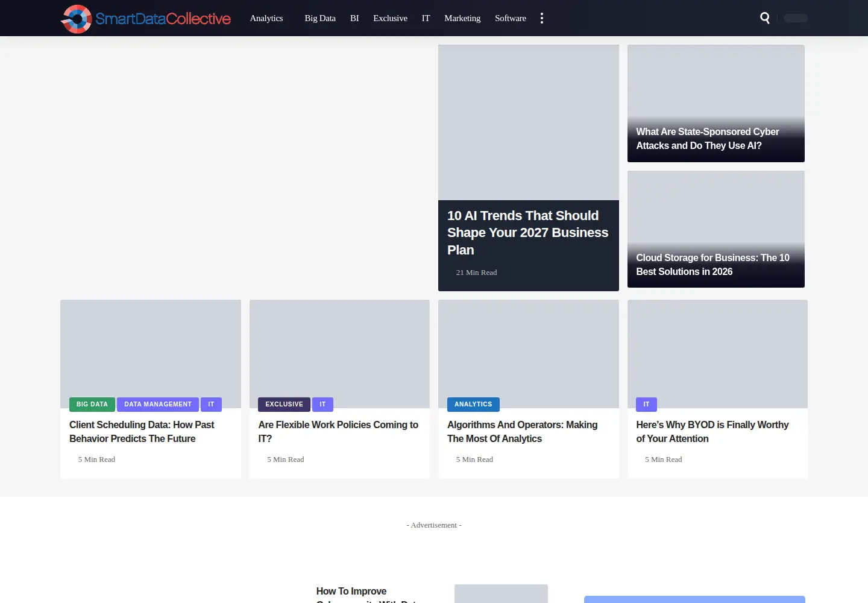Click IT tag on Flexible Work Policies card
The height and width of the screenshot is (603, 868).
(322, 405)
